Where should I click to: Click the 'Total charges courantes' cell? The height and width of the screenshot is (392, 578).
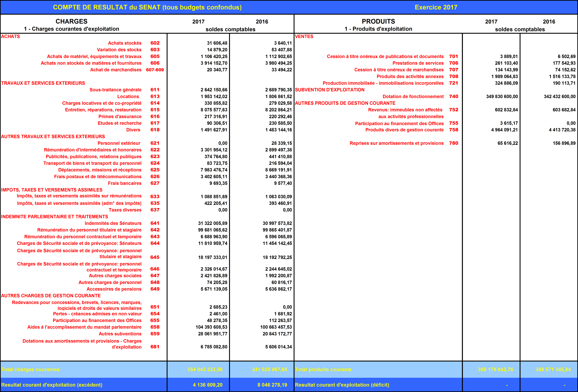30,369
